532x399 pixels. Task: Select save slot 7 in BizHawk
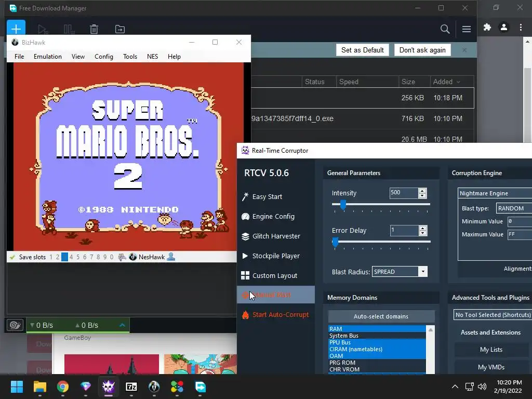[x=91, y=257]
